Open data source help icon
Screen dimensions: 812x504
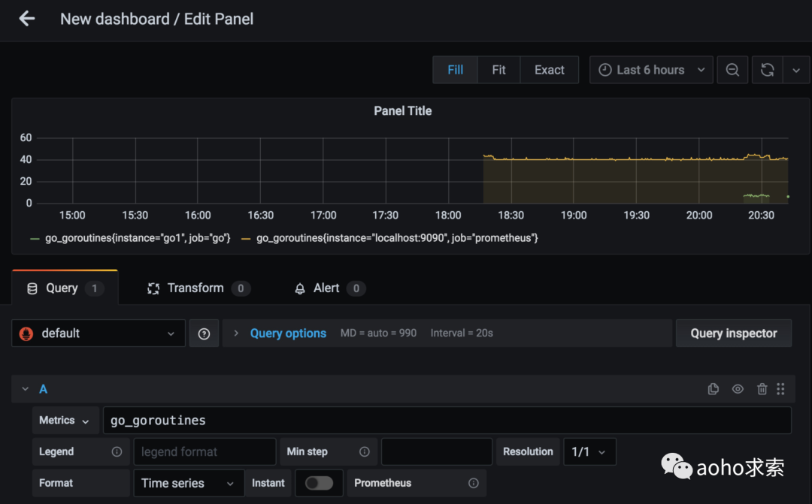click(x=204, y=333)
